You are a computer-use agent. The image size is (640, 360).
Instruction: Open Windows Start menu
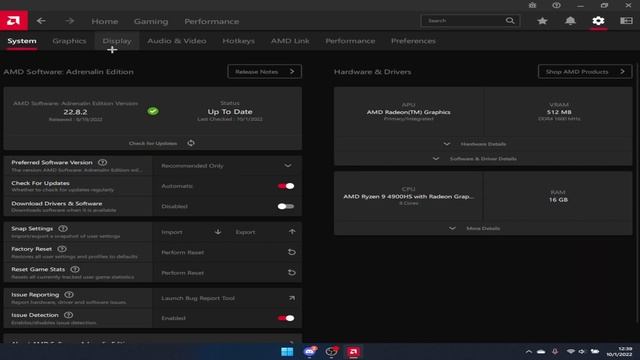[287, 351]
